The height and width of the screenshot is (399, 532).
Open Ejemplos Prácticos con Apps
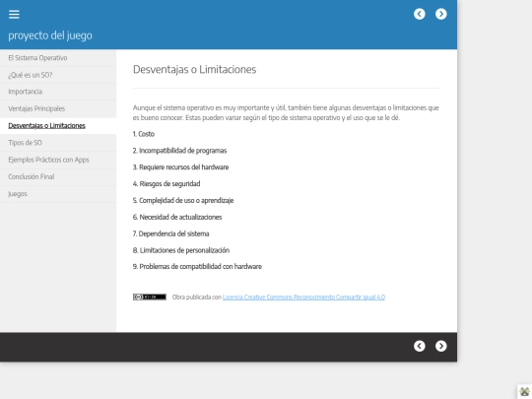58,160
